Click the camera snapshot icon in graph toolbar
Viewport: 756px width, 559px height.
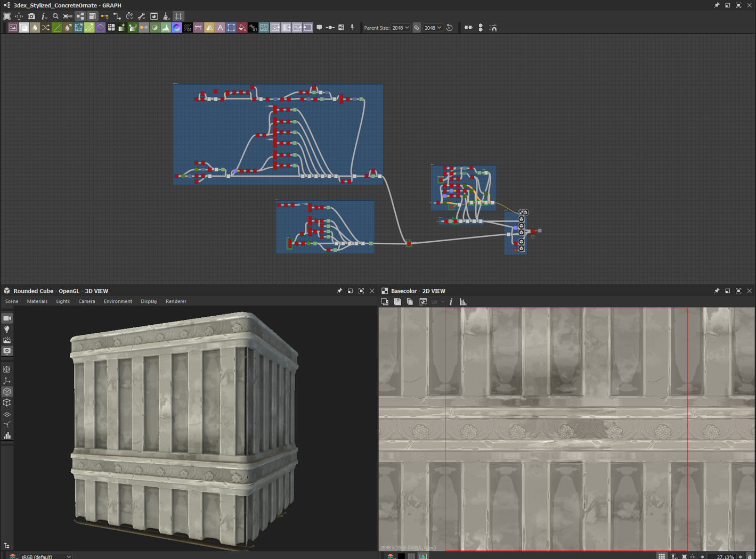pos(31,17)
